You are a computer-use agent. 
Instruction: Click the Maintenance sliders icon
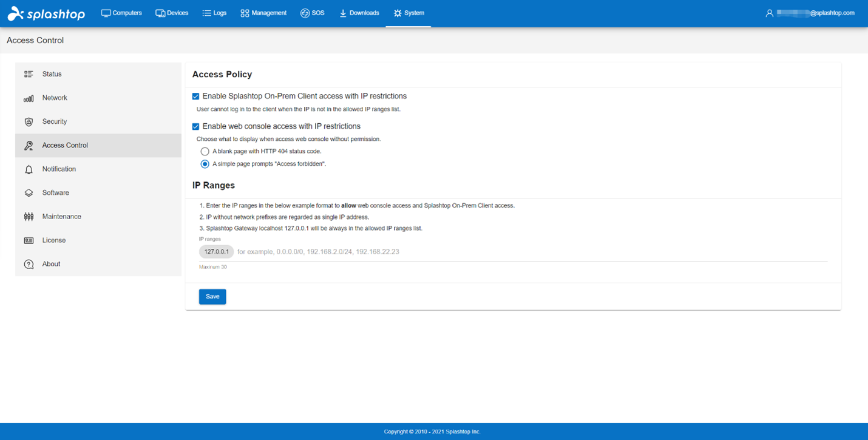pos(29,217)
